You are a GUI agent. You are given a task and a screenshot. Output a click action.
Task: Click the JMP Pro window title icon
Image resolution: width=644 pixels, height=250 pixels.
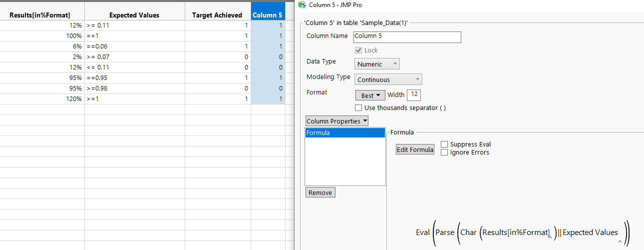click(302, 5)
